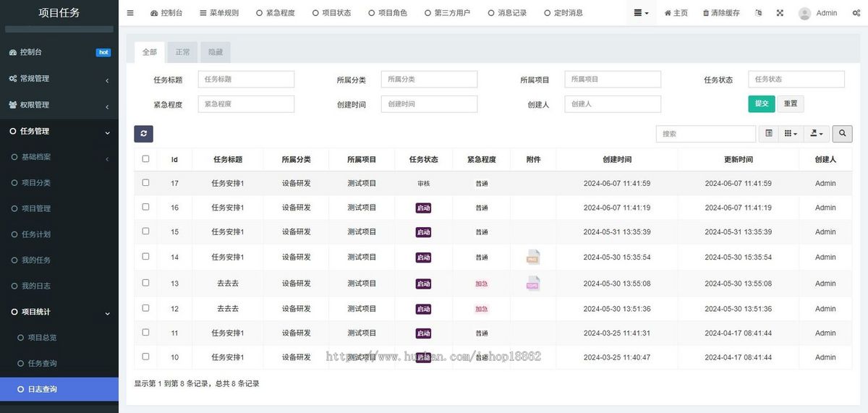Image resolution: width=868 pixels, height=413 pixels.
Task: Switch to the 隐藏 tab
Action: coord(216,52)
